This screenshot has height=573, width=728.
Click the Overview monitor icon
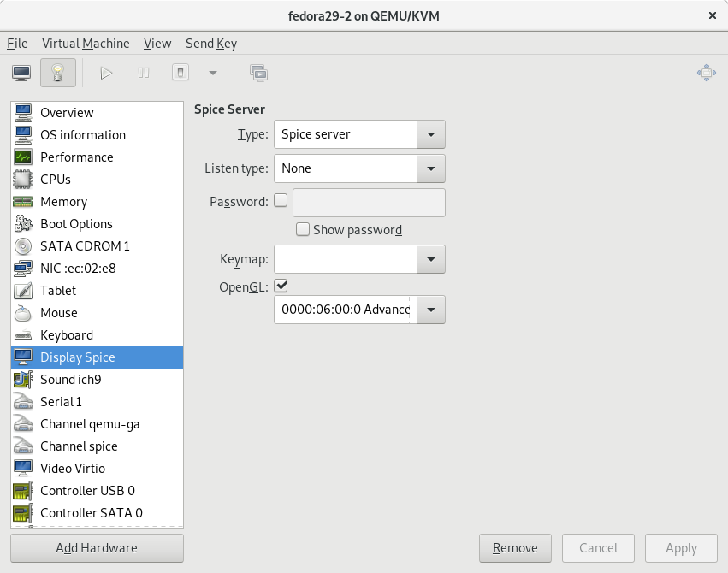point(23,113)
